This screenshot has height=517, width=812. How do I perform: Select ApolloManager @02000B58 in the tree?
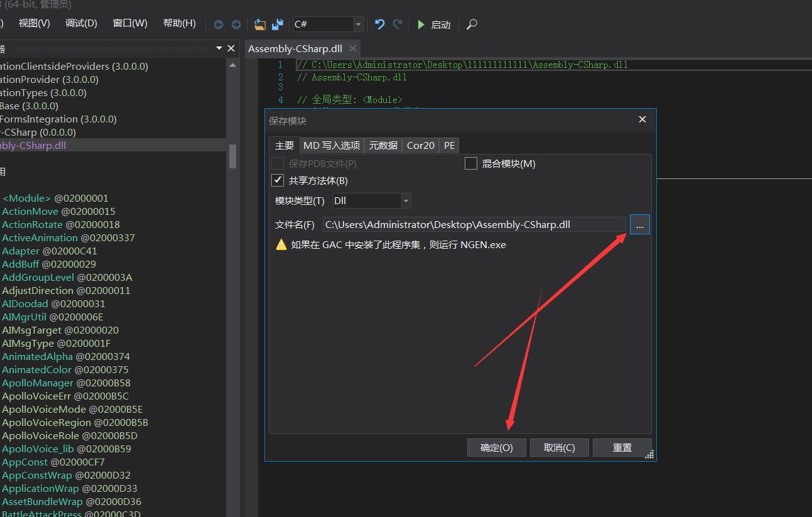[67, 383]
